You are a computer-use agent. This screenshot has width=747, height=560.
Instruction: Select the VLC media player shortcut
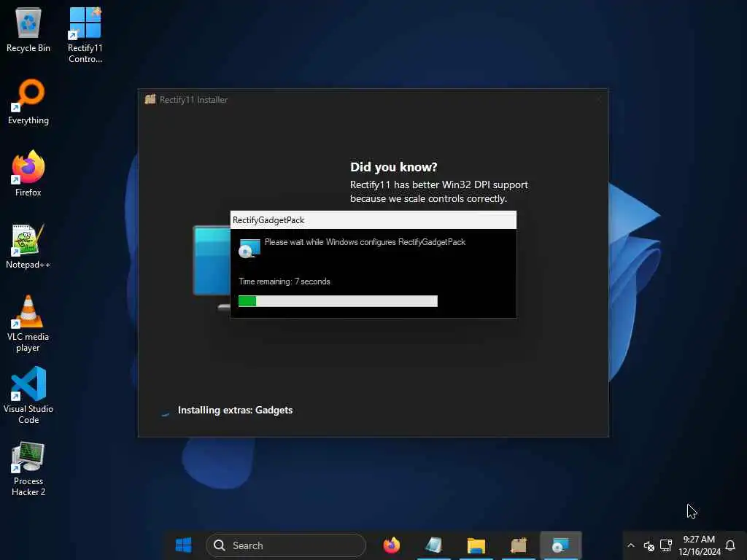click(x=28, y=324)
